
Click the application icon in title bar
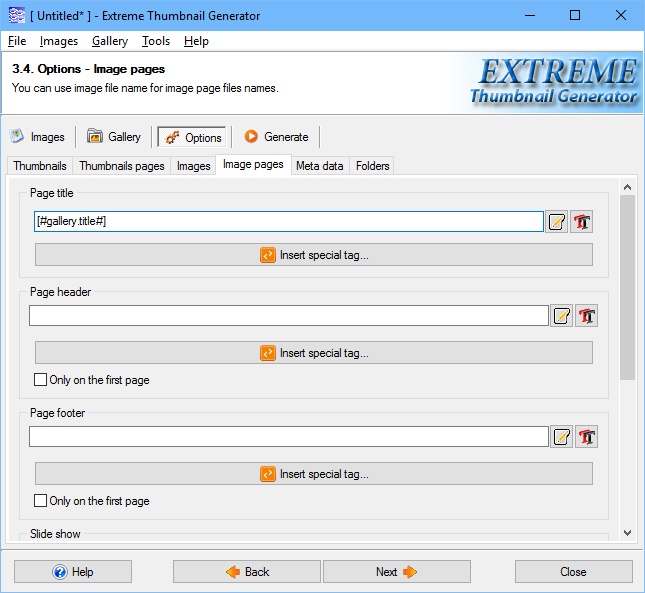[x=16, y=16]
